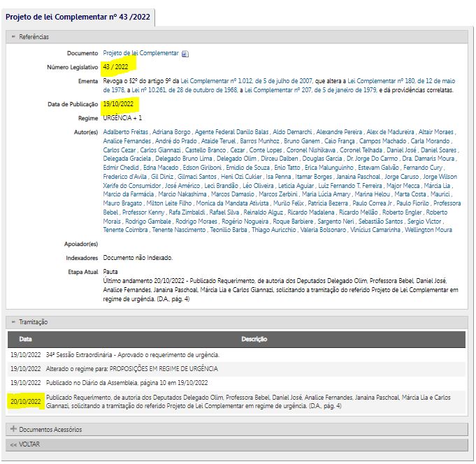Click the Data column header
Screen dimensions: 476x464
(x=25, y=339)
